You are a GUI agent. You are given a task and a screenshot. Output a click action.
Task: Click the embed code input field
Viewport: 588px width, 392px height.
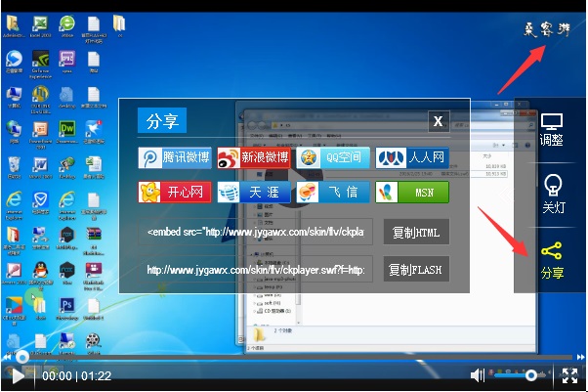click(x=255, y=232)
